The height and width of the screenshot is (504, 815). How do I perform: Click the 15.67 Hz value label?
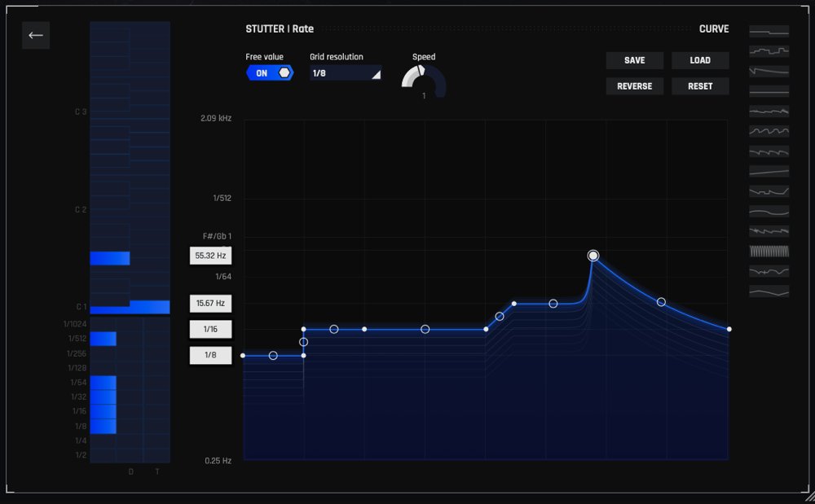(210, 304)
